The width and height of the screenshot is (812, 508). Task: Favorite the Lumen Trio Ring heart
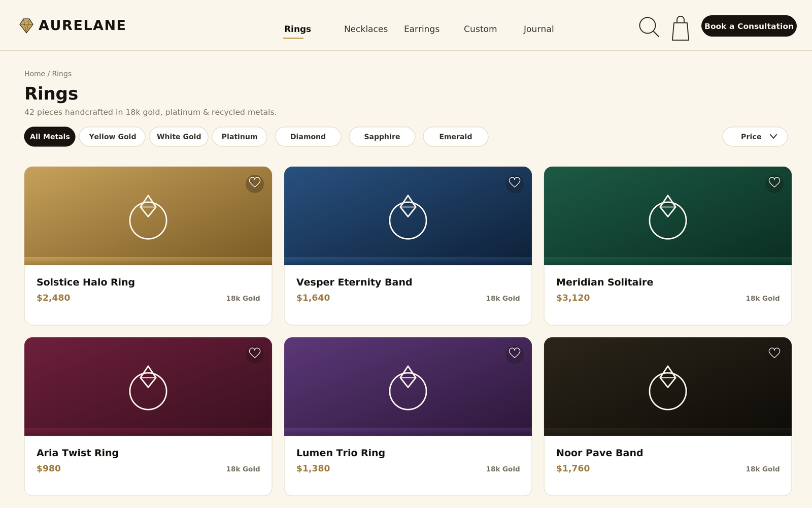[515, 353]
